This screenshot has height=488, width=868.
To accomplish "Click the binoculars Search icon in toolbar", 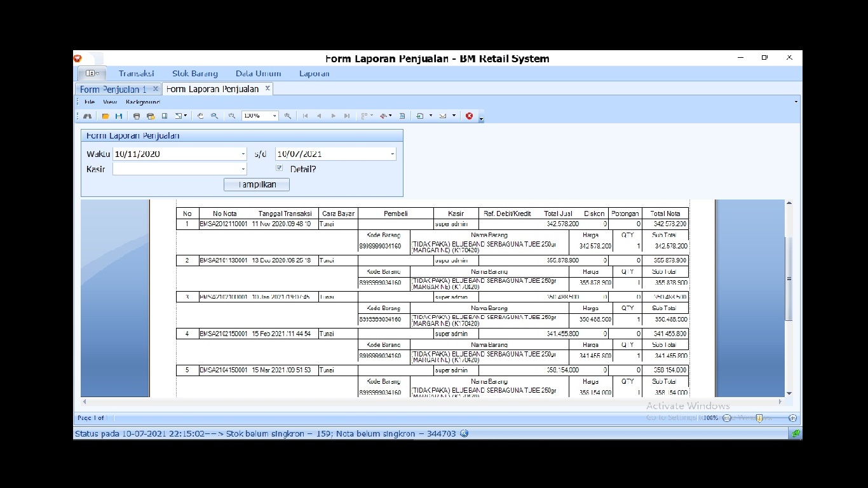I will coord(88,116).
